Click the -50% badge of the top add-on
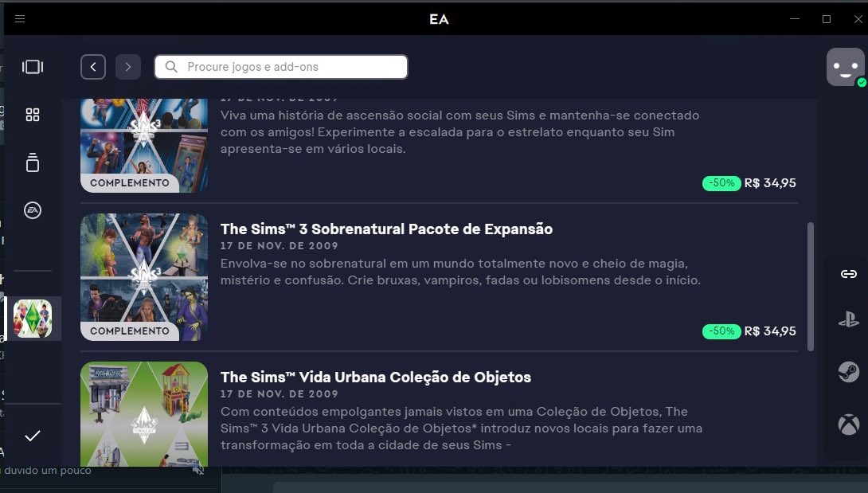Image resolution: width=868 pixels, height=493 pixels. coord(721,183)
